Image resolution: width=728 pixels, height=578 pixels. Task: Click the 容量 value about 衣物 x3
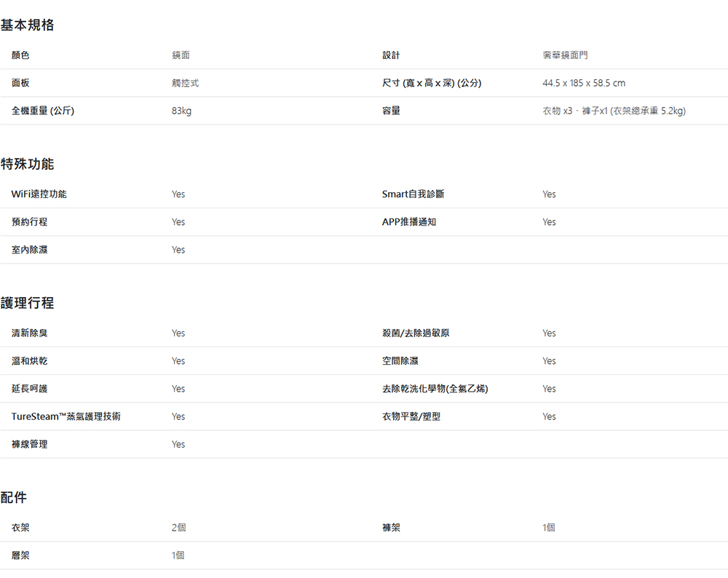coord(614,111)
